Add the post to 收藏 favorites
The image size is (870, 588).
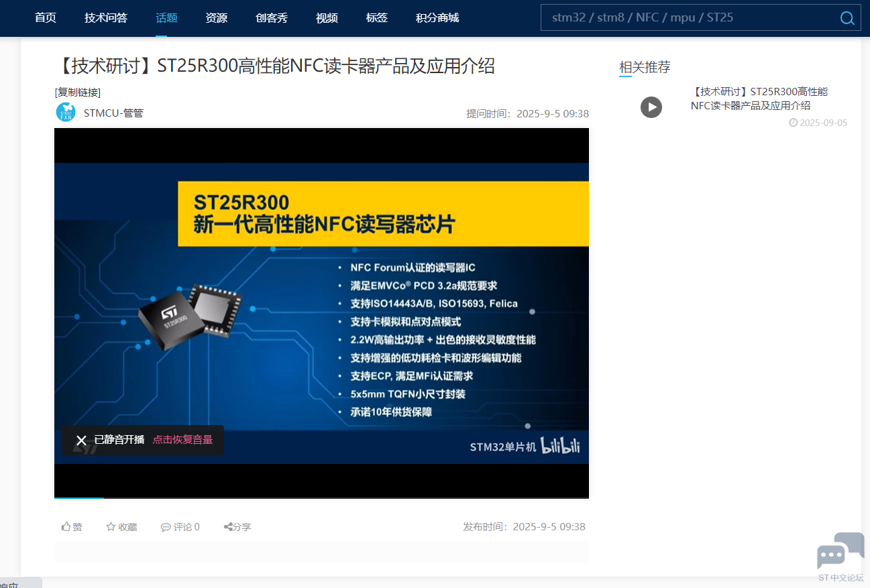click(121, 527)
